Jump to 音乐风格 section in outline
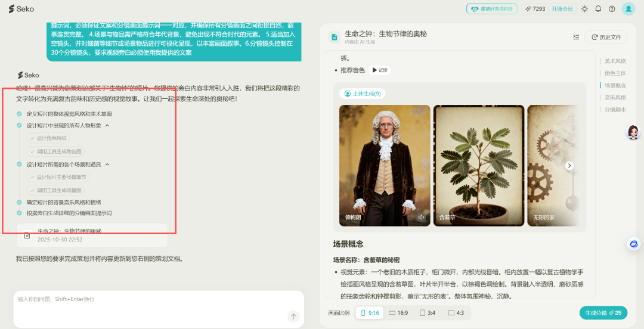The height and width of the screenshot is (329, 644). [x=615, y=97]
